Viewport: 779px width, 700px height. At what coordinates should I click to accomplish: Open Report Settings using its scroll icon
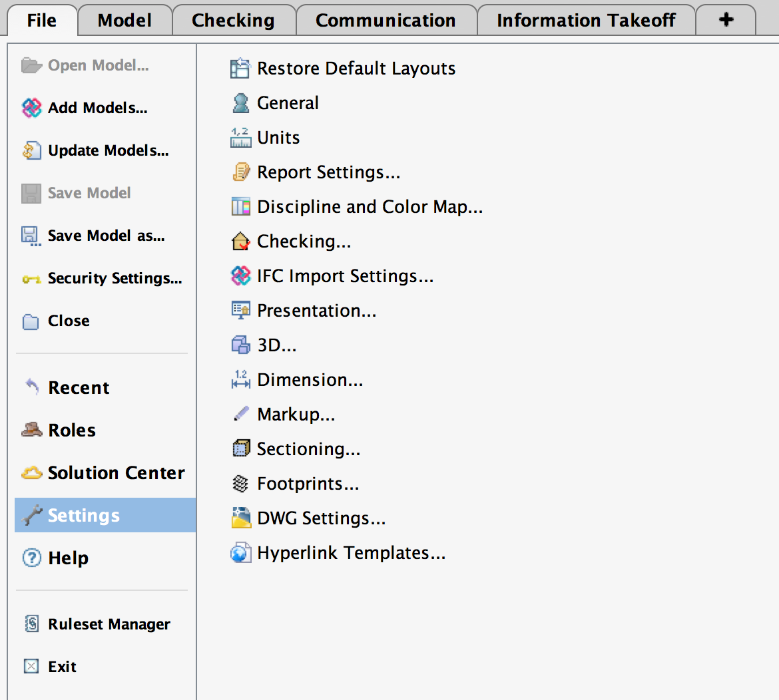click(240, 172)
